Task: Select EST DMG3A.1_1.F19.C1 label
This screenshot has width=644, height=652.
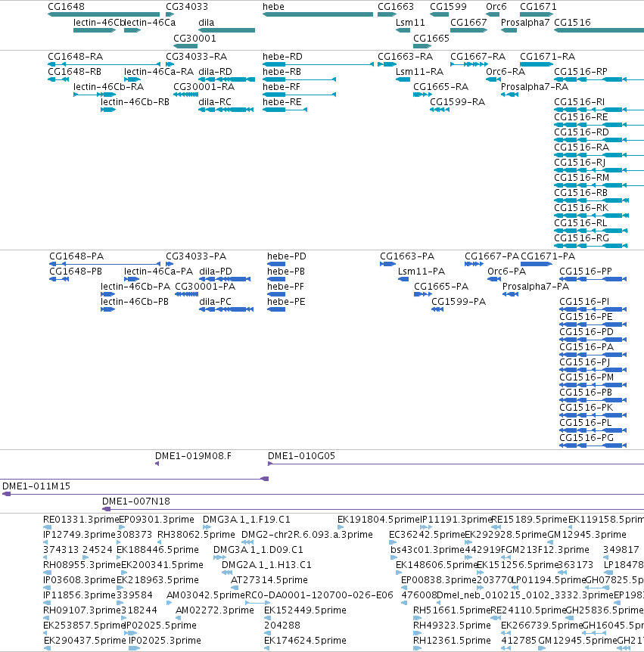Action: pyautogui.click(x=246, y=520)
